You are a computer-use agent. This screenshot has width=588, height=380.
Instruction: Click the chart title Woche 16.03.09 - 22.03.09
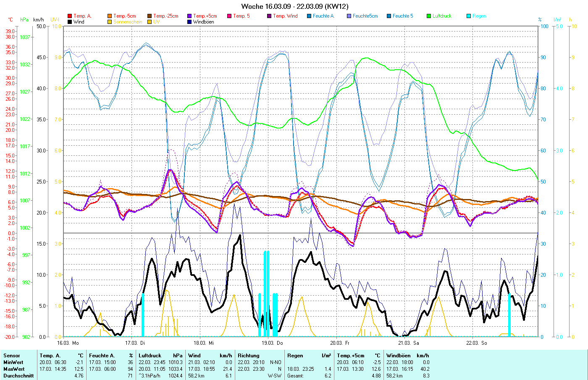(294, 6)
